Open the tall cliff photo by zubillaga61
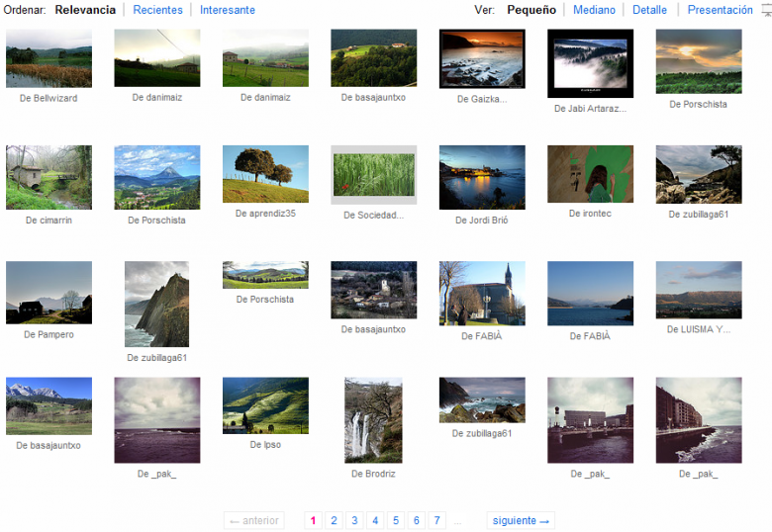The height and width of the screenshot is (532, 772). (x=156, y=305)
